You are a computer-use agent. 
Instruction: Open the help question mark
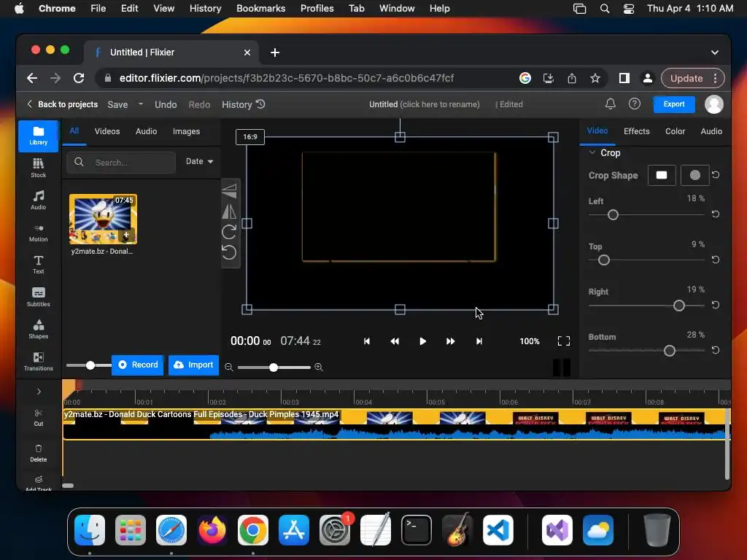634,104
